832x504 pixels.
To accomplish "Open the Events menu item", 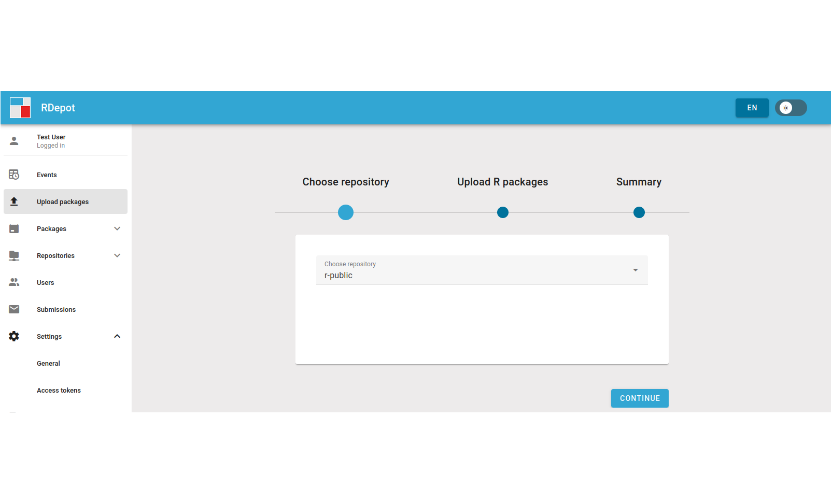I will point(65,175).
